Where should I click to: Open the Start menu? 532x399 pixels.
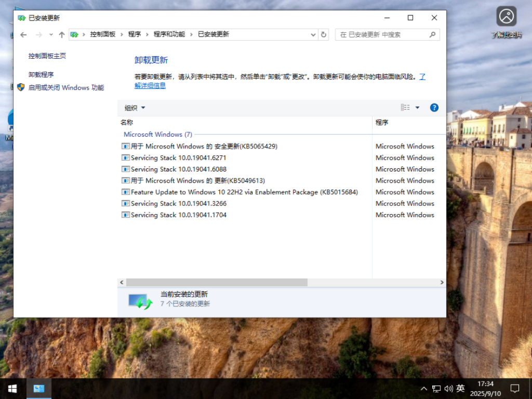tap(11, 388)
